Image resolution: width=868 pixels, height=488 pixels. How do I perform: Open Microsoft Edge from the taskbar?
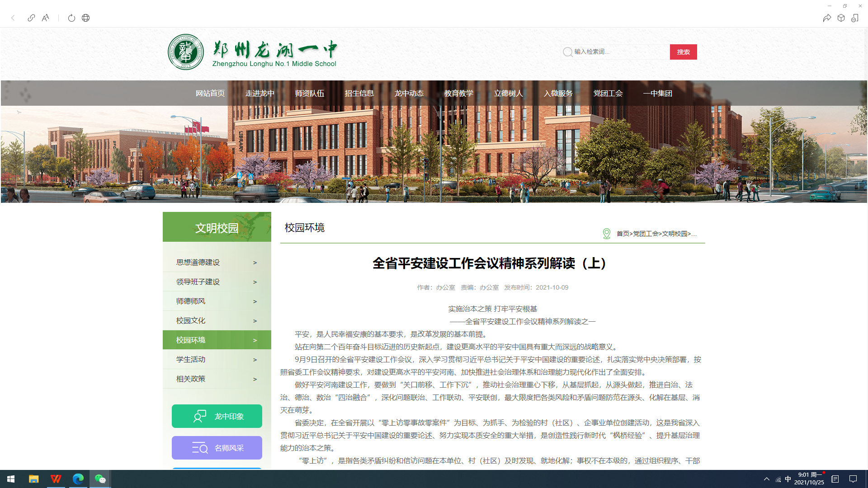coord(78,479)
